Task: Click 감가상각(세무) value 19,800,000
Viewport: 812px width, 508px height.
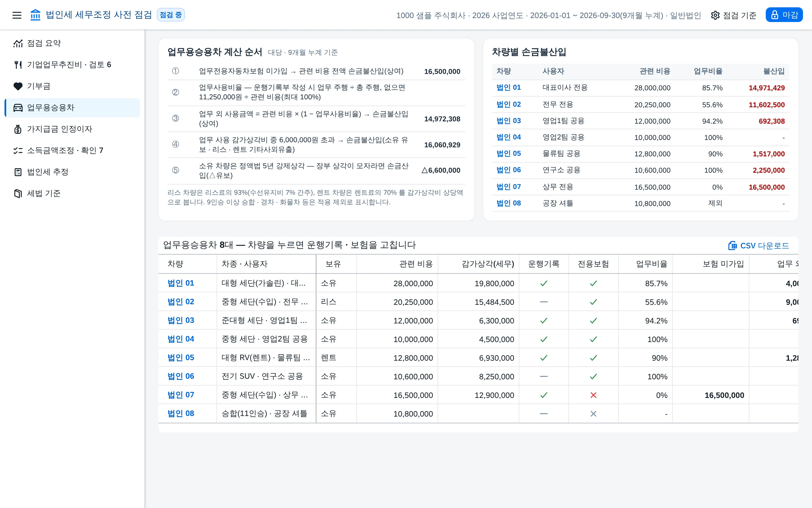Action: tap(494, 284)
